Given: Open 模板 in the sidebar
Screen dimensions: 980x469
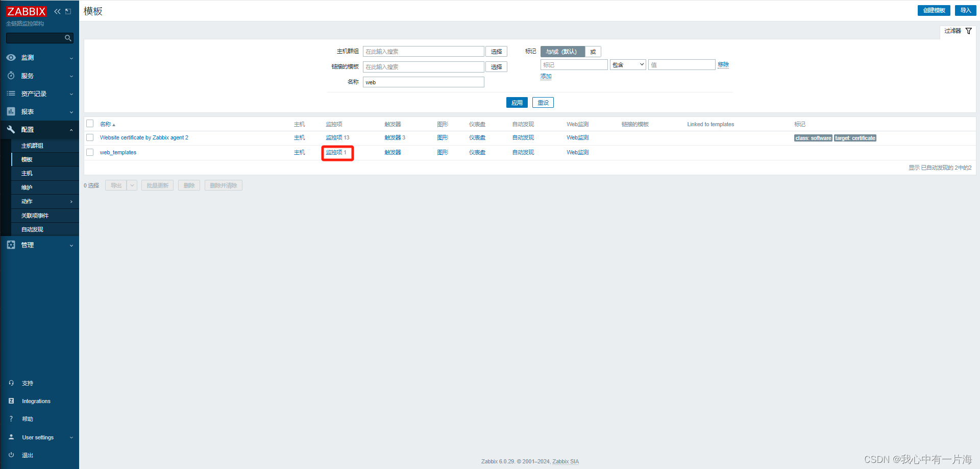Looking at the screenshot, I should pos(45,159).
